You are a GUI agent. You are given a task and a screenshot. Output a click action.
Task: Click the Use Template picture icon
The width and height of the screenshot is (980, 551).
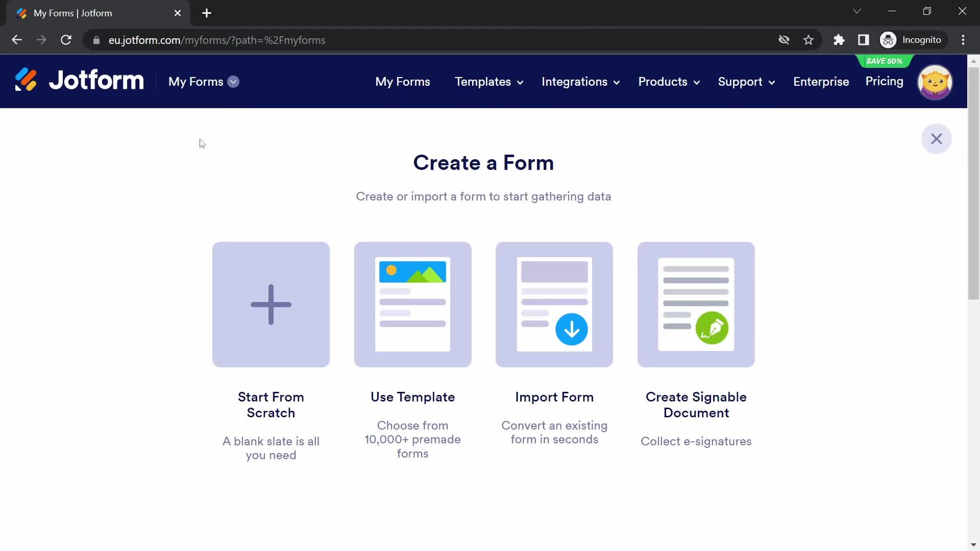pos(412,305)
